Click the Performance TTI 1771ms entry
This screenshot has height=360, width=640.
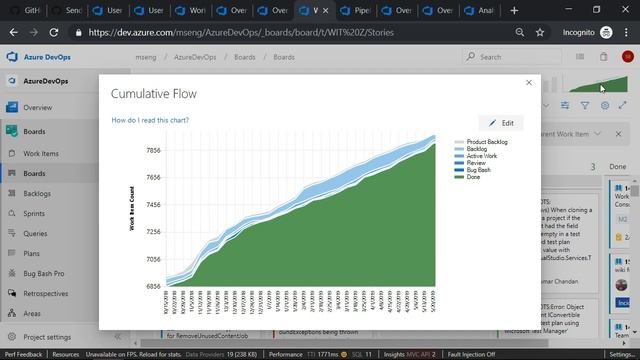click(308, 354)
